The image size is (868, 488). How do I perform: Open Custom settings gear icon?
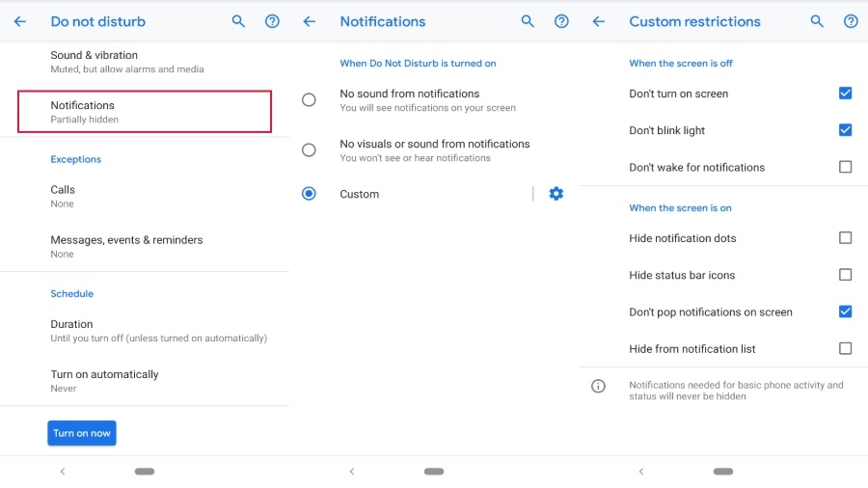coord(556,194)
